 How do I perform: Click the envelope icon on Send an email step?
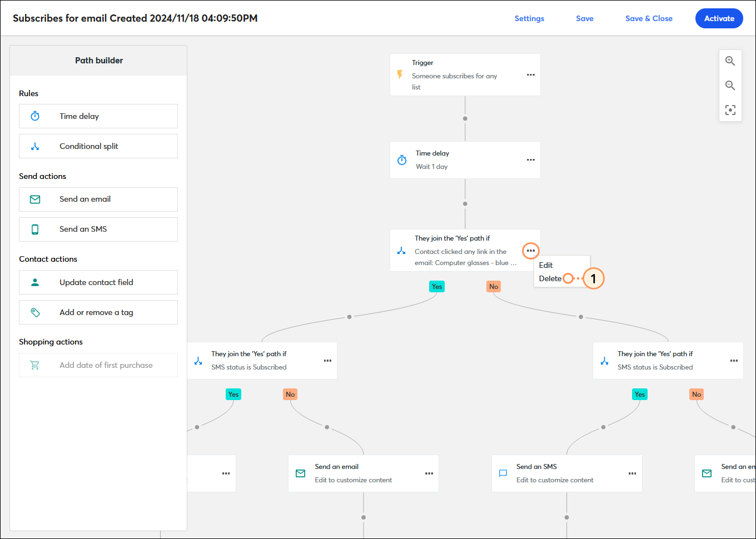pos(301,473)
